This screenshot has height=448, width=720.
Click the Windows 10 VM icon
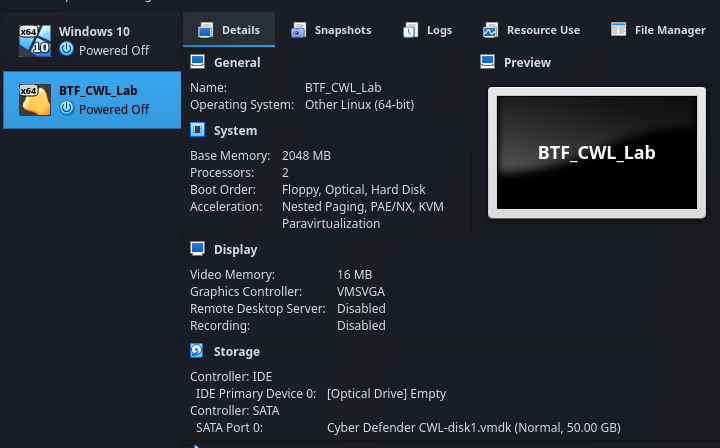point(35,40)
